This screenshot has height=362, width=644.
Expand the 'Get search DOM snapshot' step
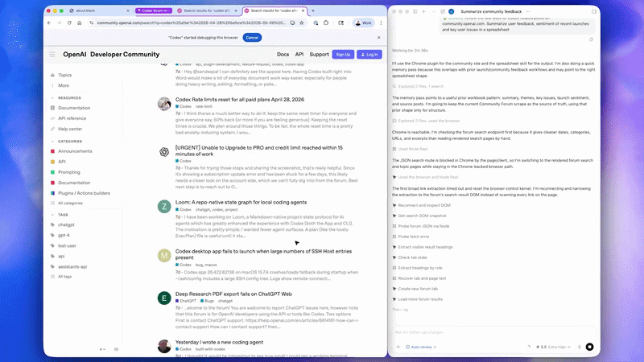point(422,216)
